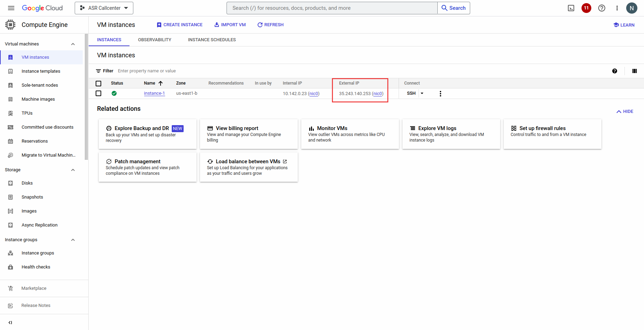Image resolution: width=644 pixels, height=330 pixels.
Task: Open the Learn panel
Action: [x=624, y=25]
